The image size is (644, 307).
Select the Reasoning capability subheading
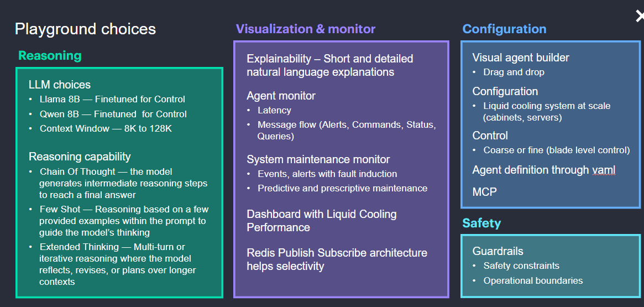pyautogui.click(x=80, y=157)
